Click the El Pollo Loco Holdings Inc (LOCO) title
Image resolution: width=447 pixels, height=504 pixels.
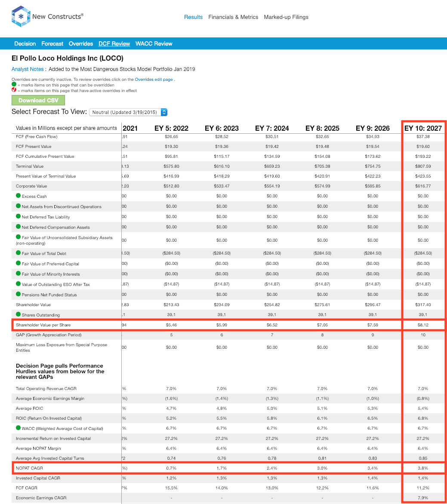(x=68, y=58)
